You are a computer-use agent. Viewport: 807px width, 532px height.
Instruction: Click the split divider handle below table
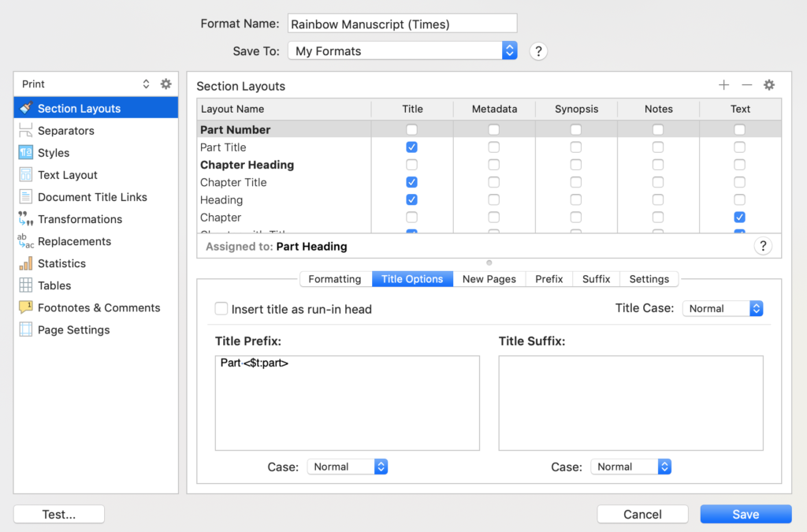489,262
